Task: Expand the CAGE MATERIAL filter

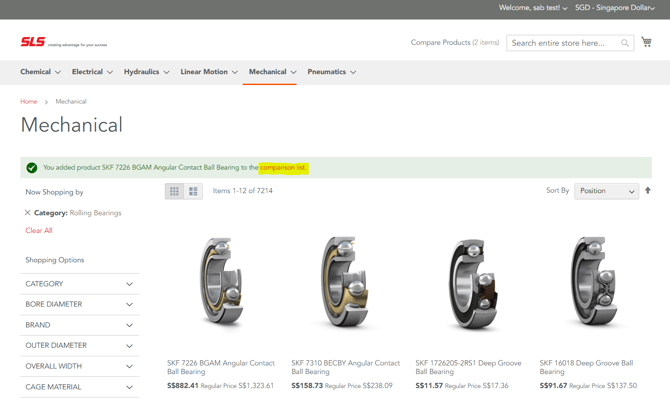Action: pyautogui.click(x=79, y=387)
